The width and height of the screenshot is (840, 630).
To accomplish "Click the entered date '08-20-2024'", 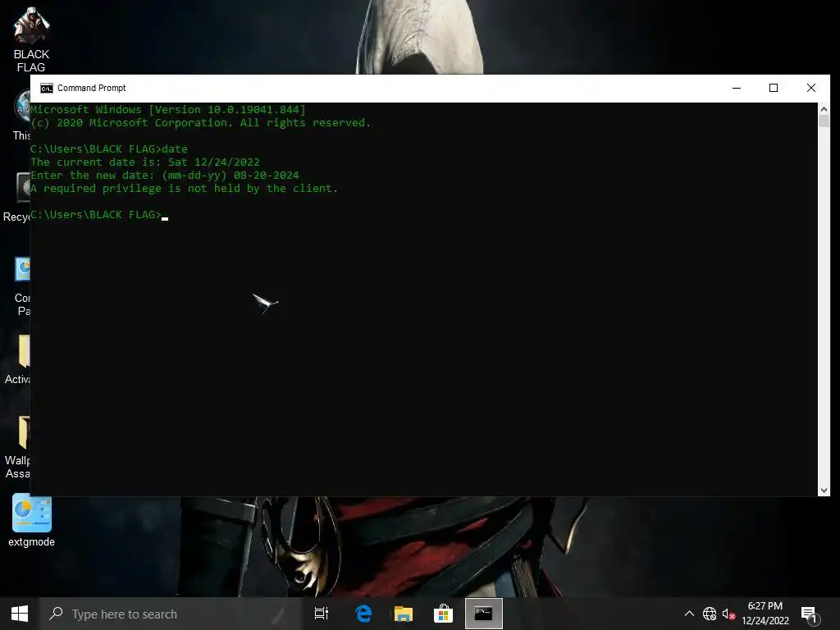I will tap(267, 176).
